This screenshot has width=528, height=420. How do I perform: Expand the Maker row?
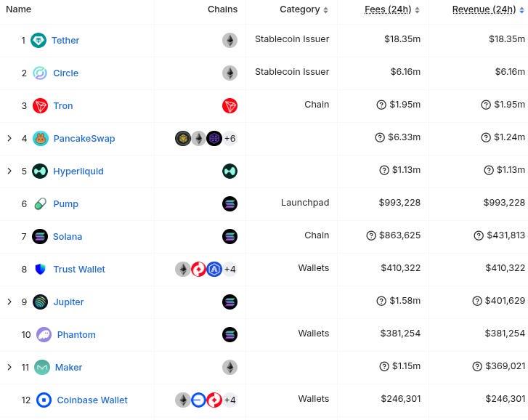click(x=9, y=368)
